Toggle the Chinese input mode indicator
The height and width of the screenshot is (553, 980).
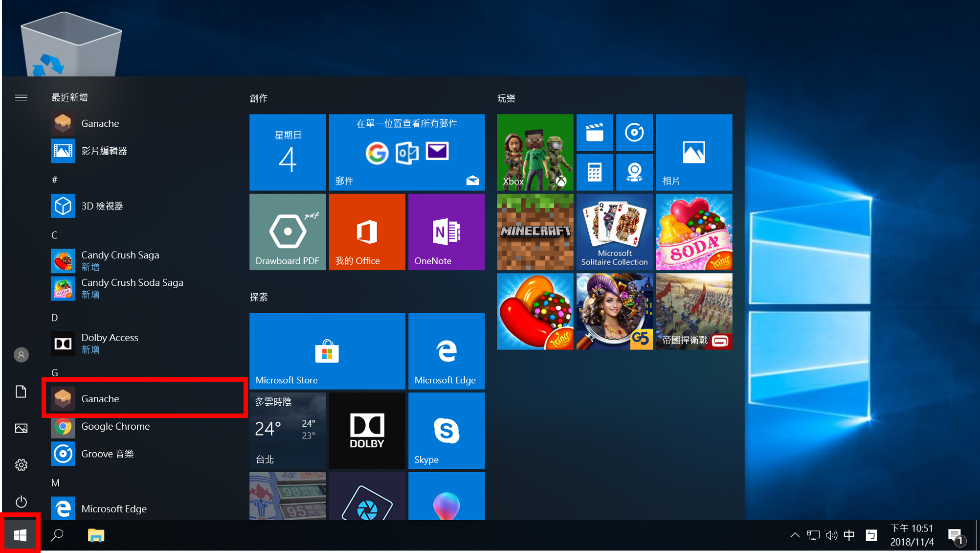[849, 535]
